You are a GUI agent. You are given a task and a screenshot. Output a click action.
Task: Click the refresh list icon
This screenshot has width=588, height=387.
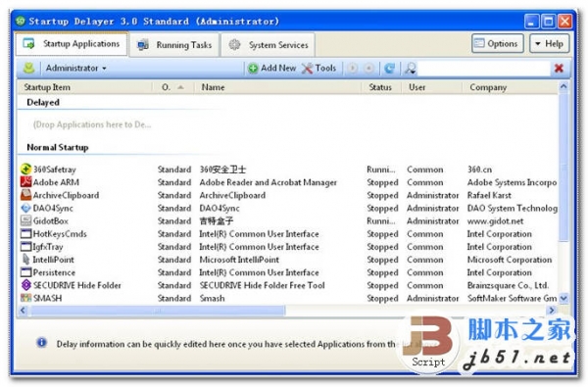coord(390,69)
